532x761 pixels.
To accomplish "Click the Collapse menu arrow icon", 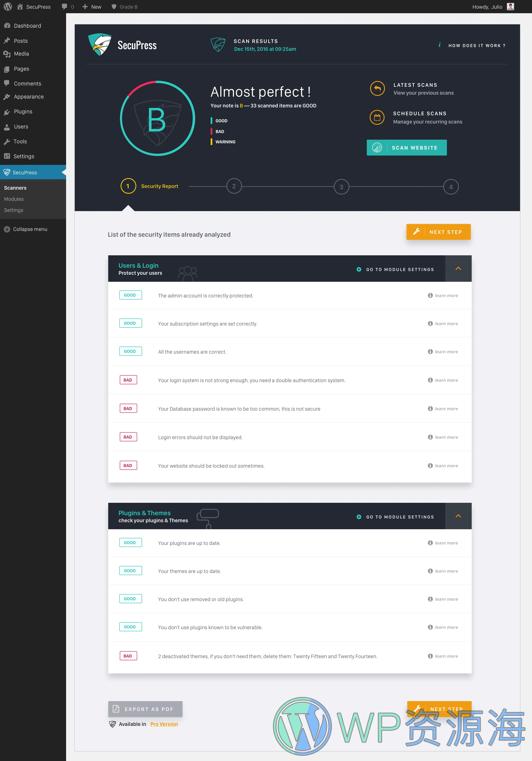I will click(x=7, y=229).
